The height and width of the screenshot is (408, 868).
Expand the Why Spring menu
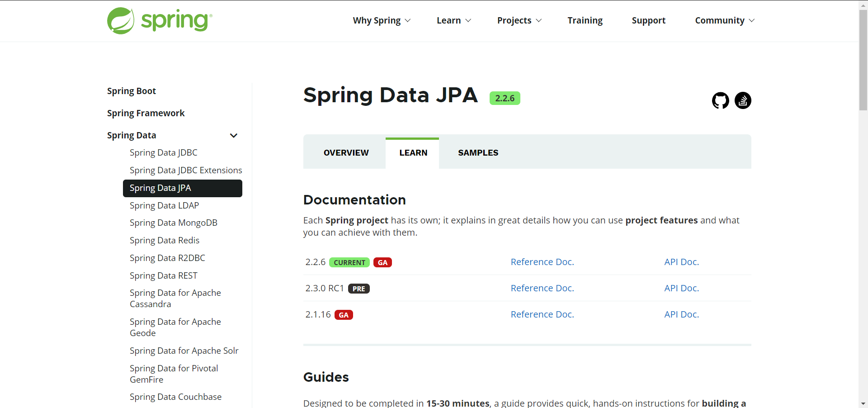point(382,20)
